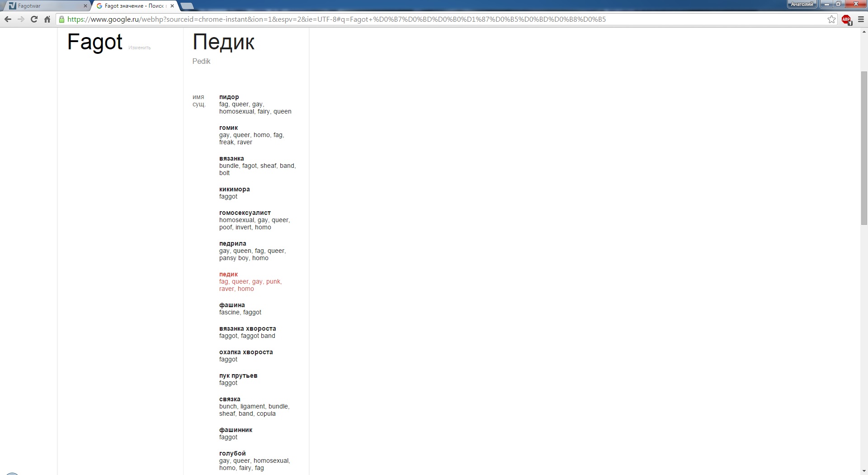The image size is (868, 475).
Task: Click the translation гомик
Action: (228, 128)
